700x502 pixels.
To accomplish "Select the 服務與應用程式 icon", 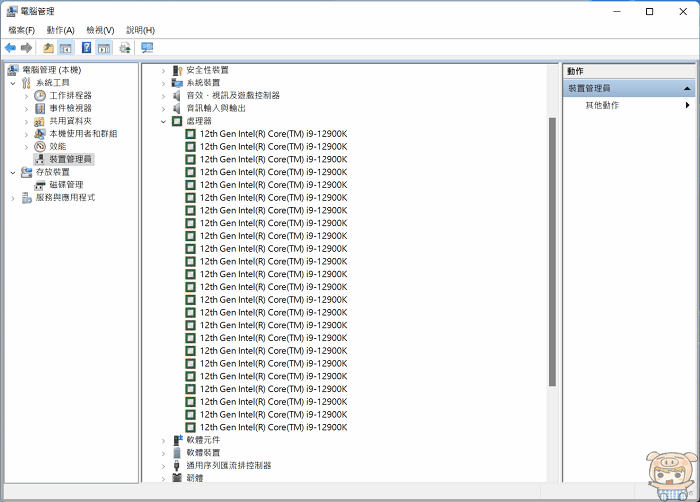I will pos(27,197).
